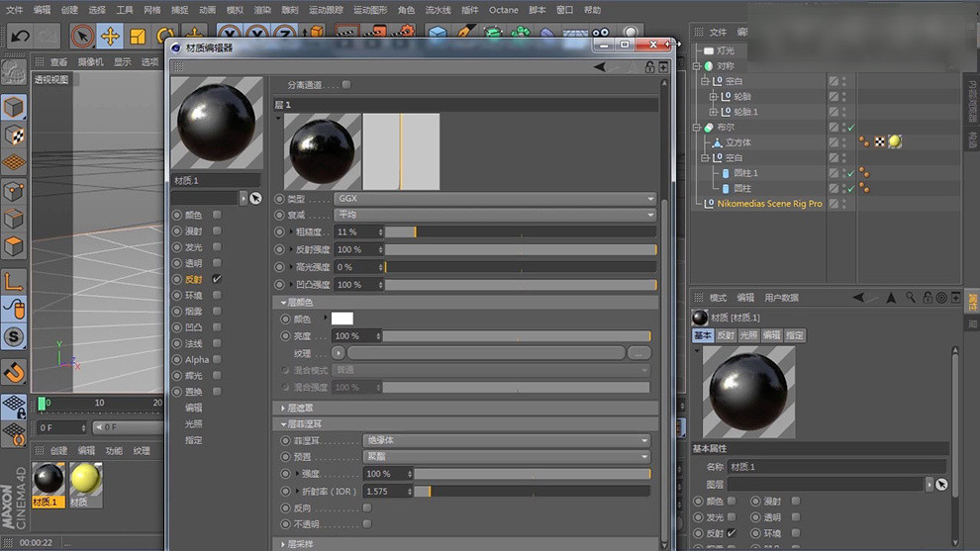This screenshot has width=980, height=551.
Task: Click the Snap S icon
Action: coord(14,337)
